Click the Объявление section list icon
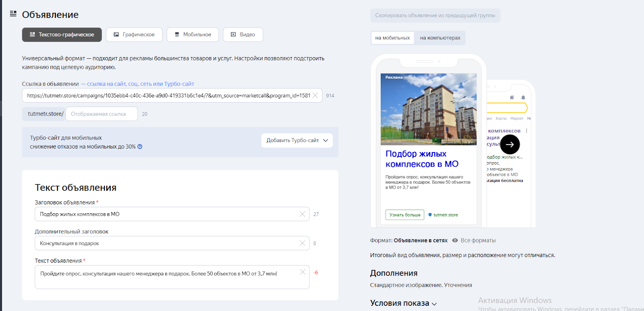The image size is (644, 311). tap(13, 14)
